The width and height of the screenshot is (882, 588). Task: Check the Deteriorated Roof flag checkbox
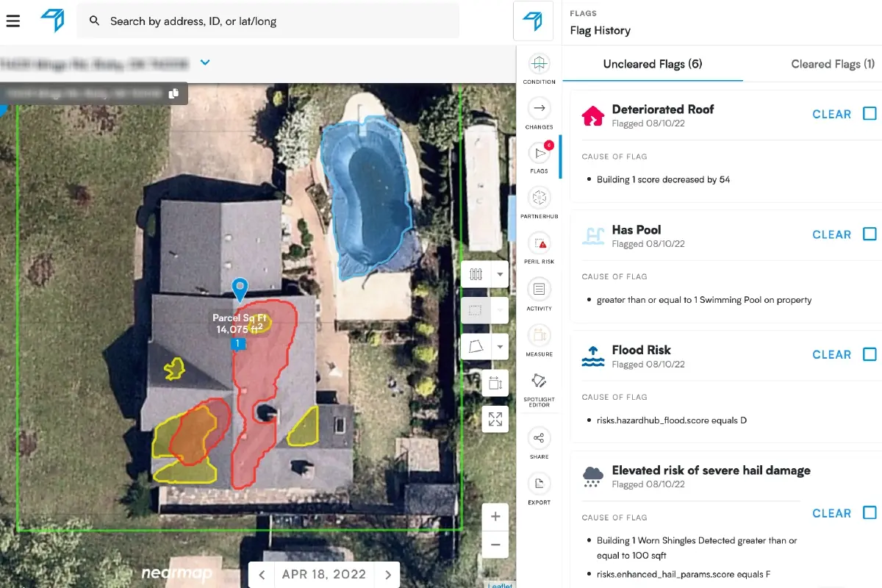tap(868, 114)
